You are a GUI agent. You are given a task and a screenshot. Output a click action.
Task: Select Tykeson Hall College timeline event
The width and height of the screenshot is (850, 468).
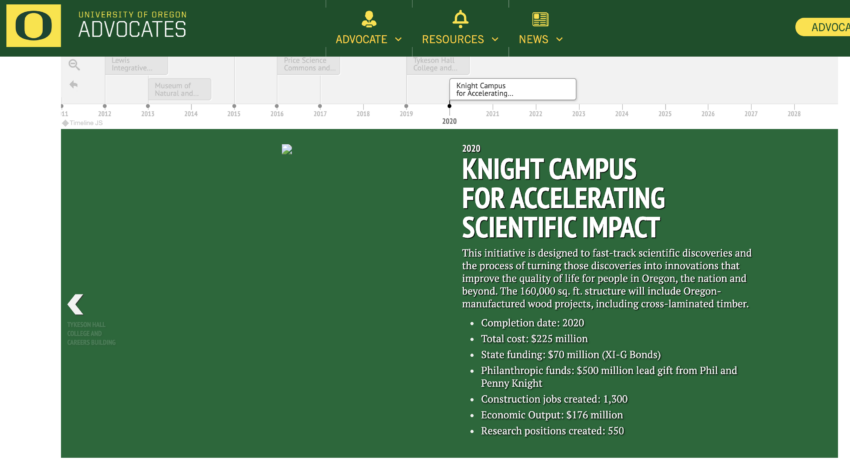[x=438, y=65]
